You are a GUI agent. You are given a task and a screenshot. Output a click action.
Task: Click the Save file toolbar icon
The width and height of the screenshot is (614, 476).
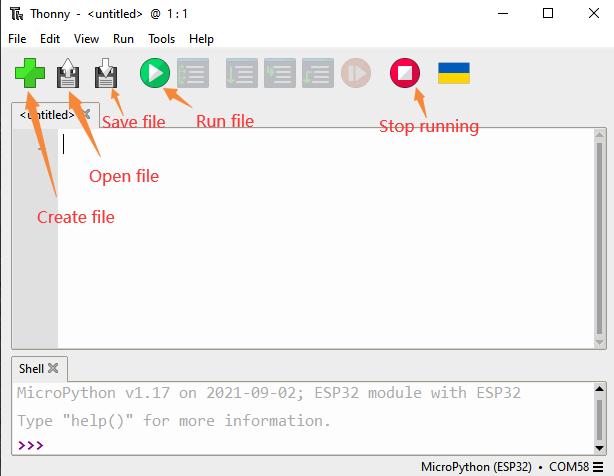click(106, 73)
